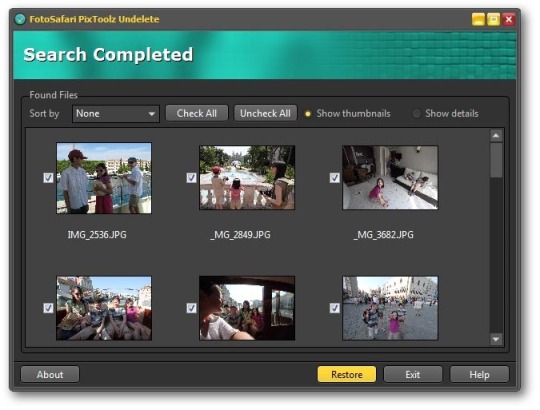Maximize the PixToolz Undelete window

[x=493, y=19]
